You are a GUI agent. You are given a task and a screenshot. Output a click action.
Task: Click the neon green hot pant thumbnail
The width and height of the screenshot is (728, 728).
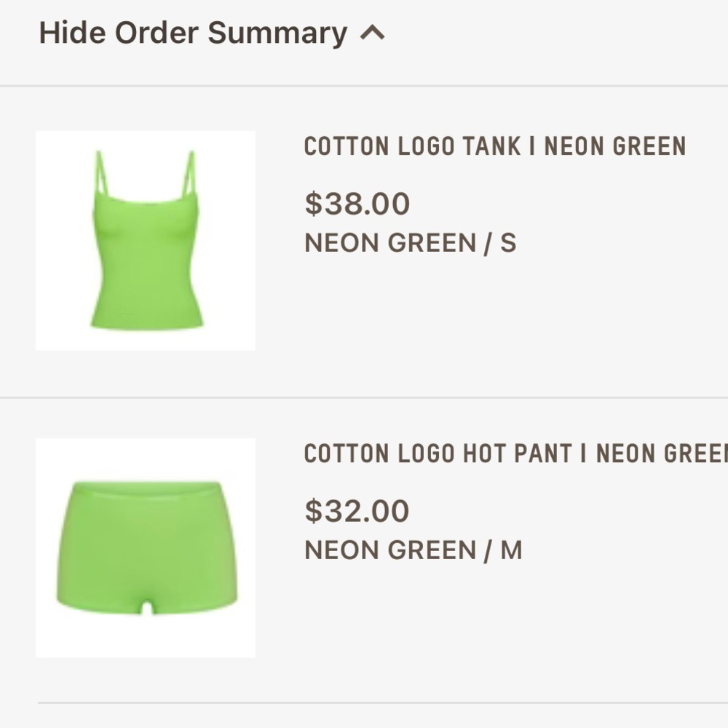pyautogui.click(x=145, y=547)
